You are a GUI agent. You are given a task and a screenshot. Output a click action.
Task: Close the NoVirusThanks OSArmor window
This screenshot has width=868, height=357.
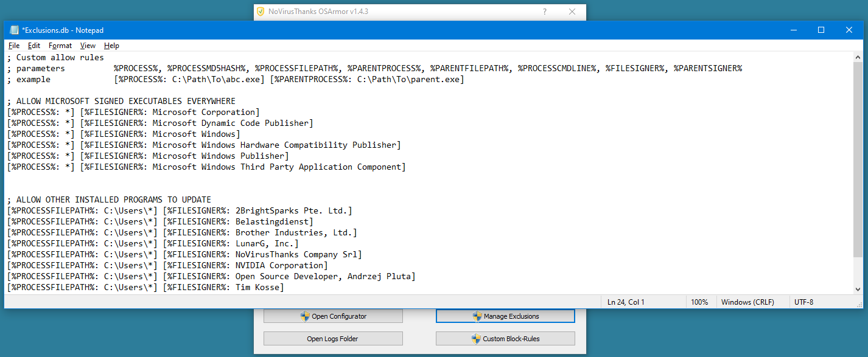[572, 12]
